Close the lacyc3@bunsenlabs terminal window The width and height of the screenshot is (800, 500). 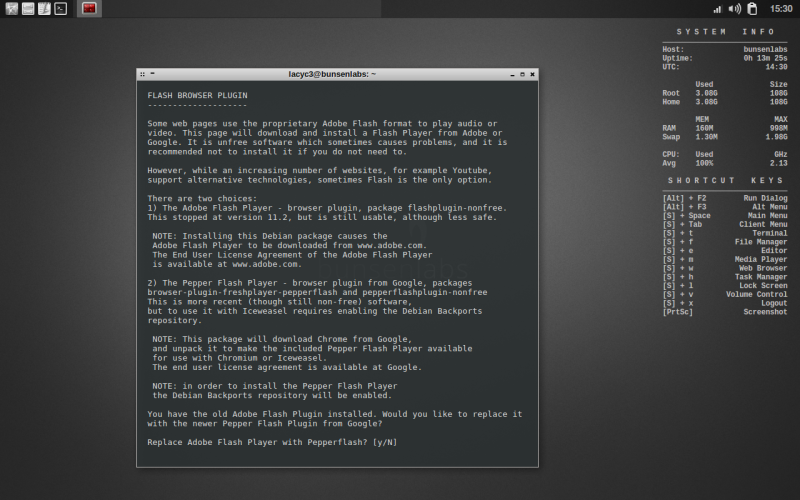pos(533,74)
